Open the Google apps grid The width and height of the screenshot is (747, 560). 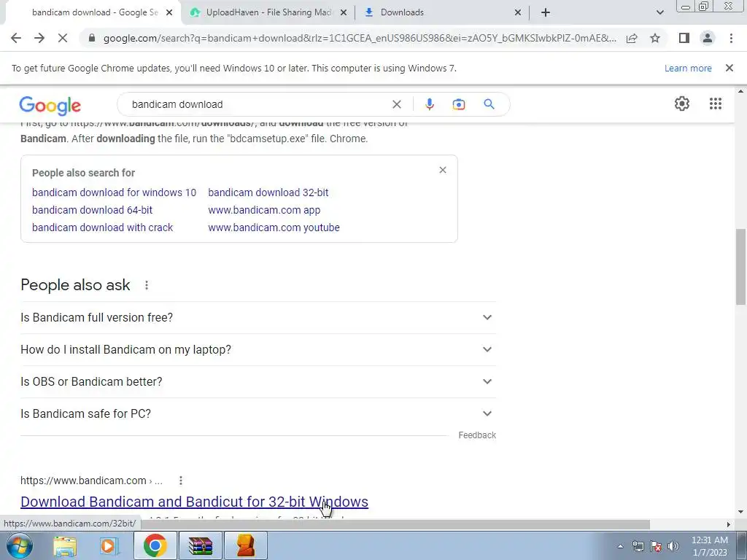715,104
